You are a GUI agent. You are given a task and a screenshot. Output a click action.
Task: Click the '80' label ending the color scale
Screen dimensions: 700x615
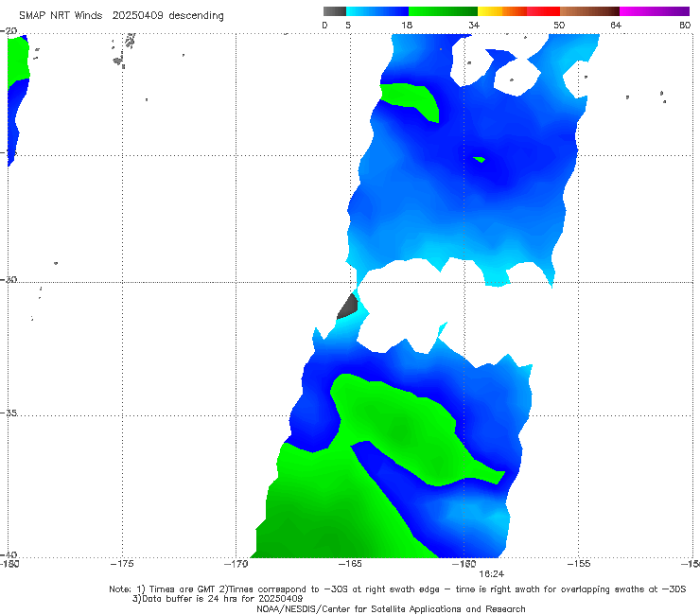click(685, 26)
